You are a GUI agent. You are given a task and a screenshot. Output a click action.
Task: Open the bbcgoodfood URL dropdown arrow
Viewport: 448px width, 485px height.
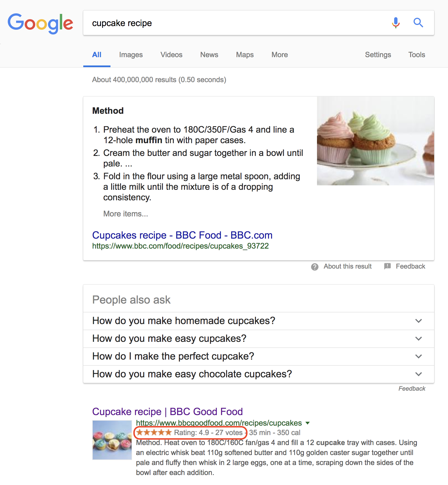(x=308, y=423)
